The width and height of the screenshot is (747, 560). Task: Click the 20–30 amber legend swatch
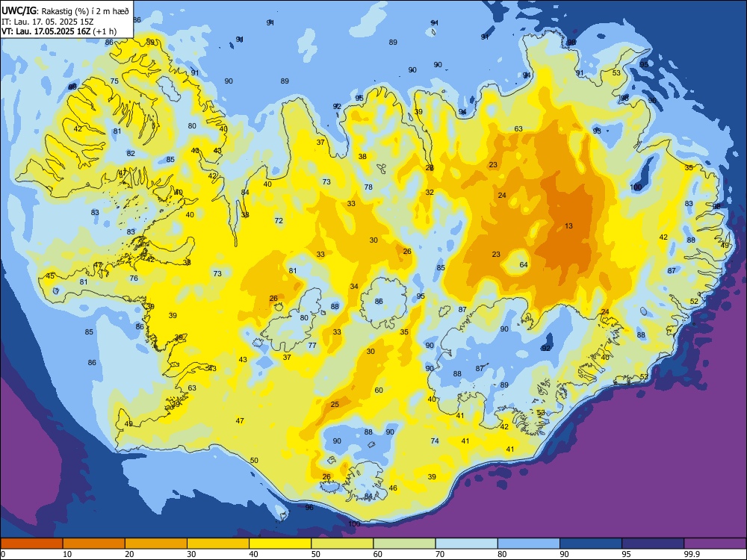click(x=156, y=544)
